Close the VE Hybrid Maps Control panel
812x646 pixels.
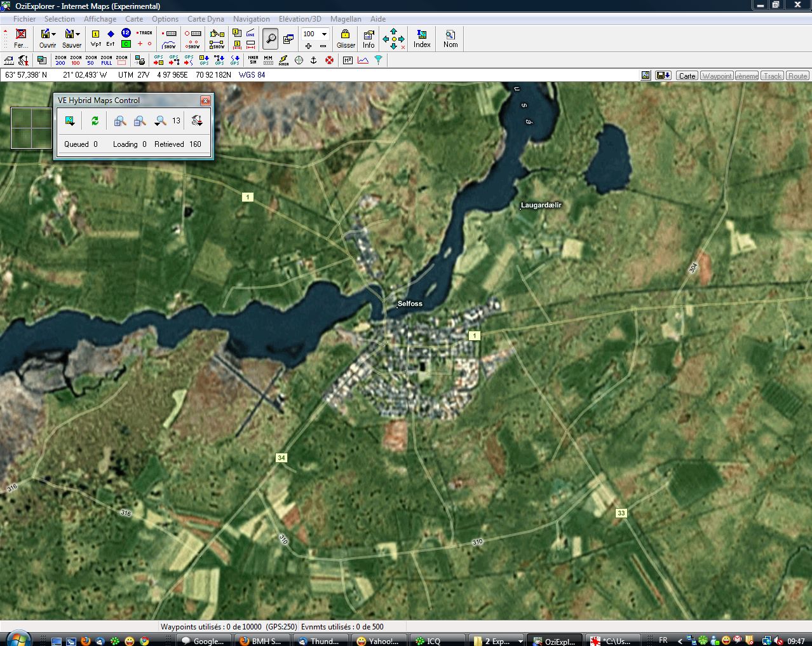click(205, 100)
